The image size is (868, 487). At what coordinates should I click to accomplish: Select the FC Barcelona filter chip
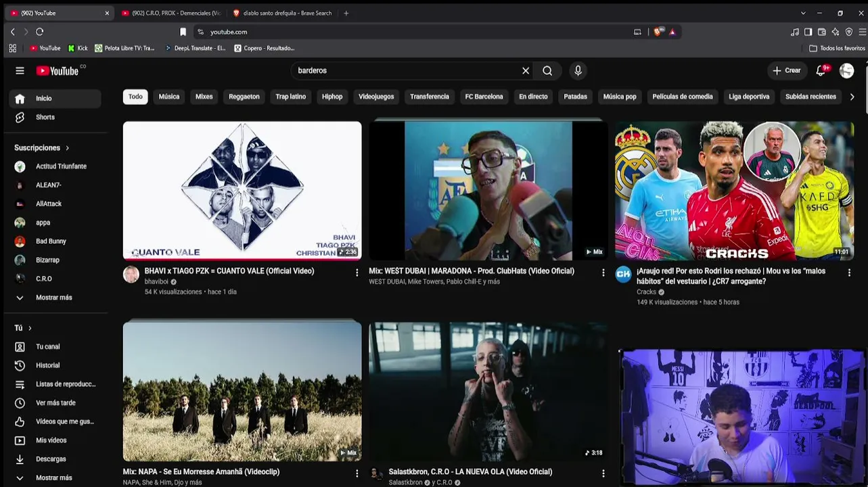(x=484, y=97)
